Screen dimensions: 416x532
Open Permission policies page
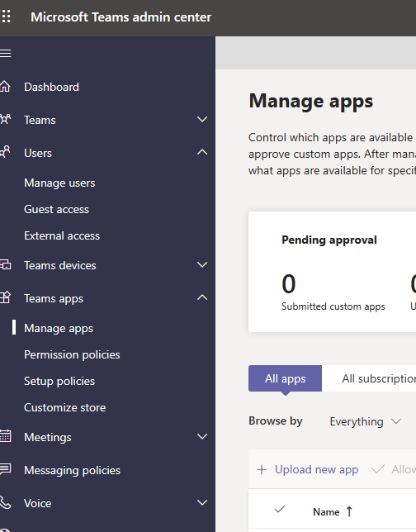coord(72,354)
